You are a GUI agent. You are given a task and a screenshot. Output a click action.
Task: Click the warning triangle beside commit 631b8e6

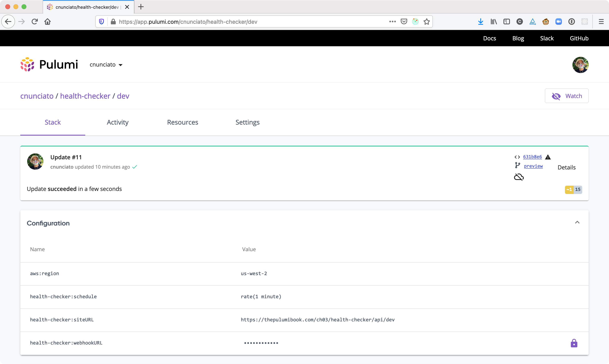point(548,157)
